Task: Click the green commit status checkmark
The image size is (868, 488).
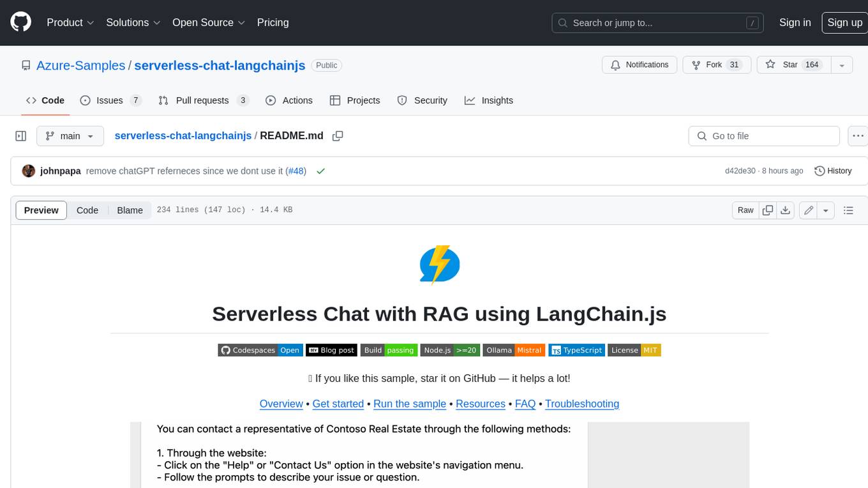Action: [x=320, y=171]
